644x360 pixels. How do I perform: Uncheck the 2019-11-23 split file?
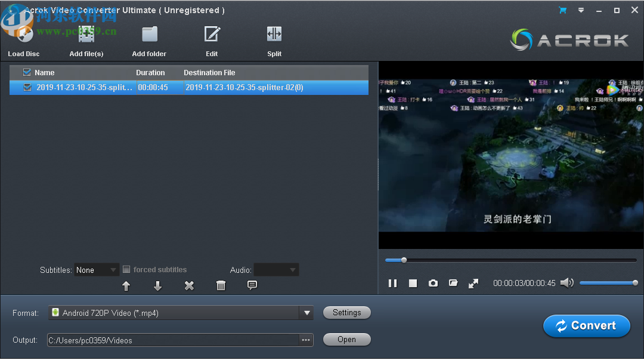click(27, 87)
